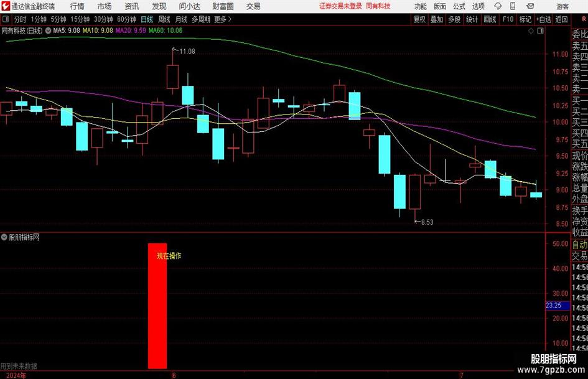
Task: Click the red 现在操作 signal bar
Action: pos(157,306)
